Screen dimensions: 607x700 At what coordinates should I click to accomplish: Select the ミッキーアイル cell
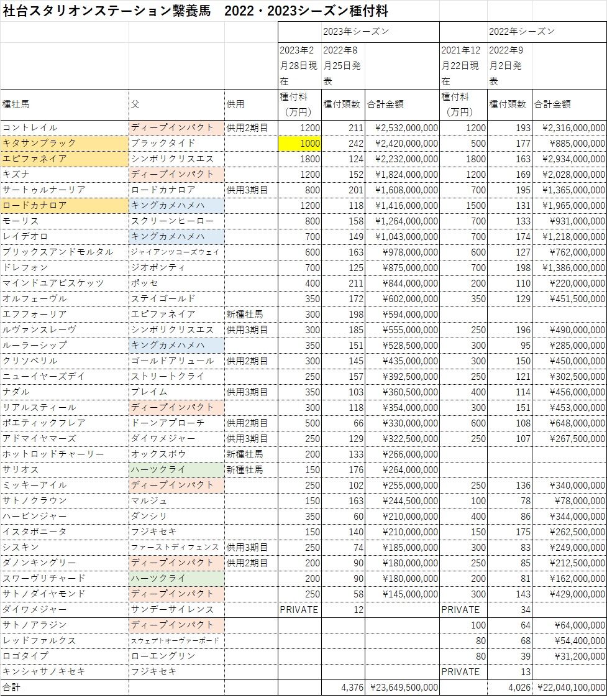click(x=65, y=486)
